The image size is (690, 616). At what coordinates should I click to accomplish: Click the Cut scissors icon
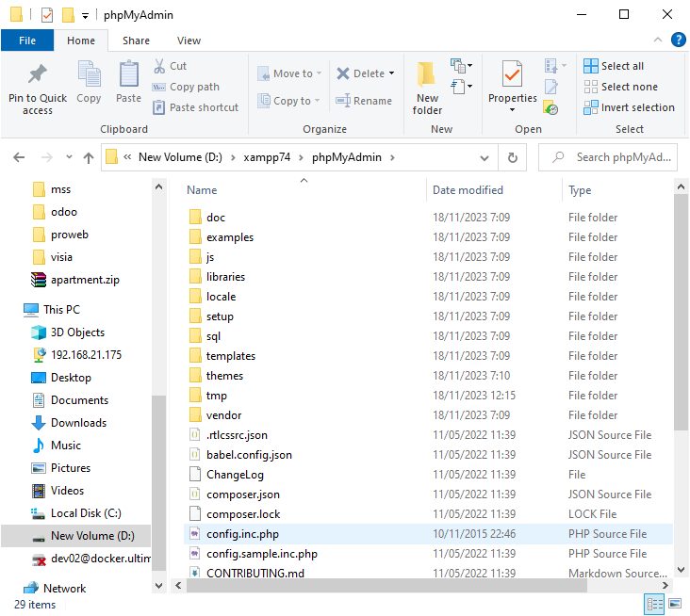[159, 66]
